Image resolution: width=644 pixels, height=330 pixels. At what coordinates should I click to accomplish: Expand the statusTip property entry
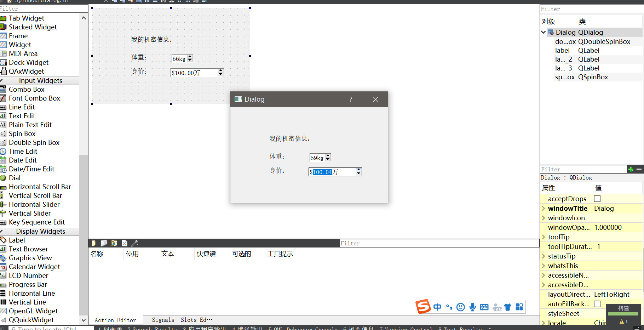point(544,256)
